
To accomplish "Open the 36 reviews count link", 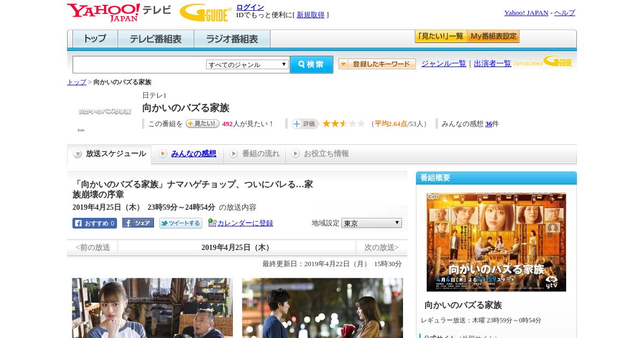I will (489, 124).
